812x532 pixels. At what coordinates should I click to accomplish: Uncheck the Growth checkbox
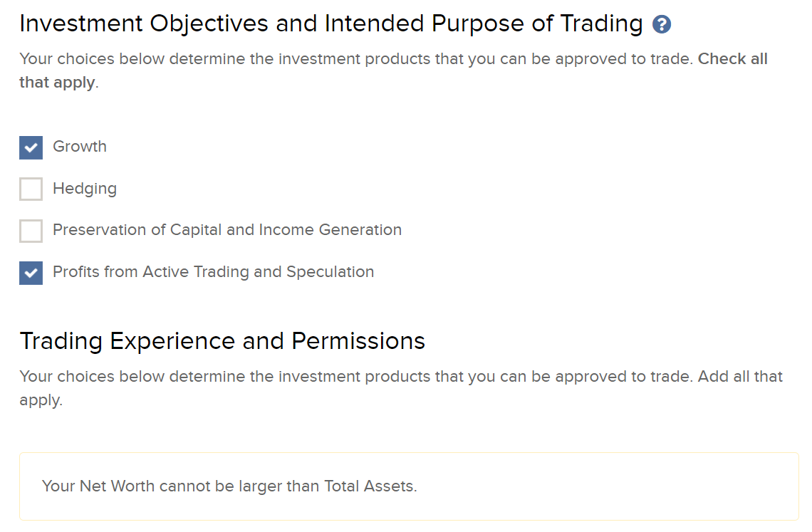click(x=31, y=147)
